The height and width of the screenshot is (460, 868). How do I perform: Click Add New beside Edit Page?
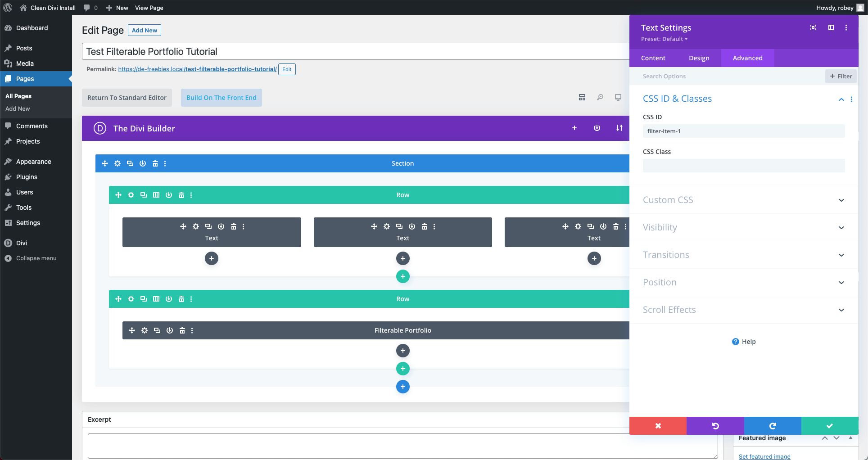pyautogui.click(x=145, y=30)
